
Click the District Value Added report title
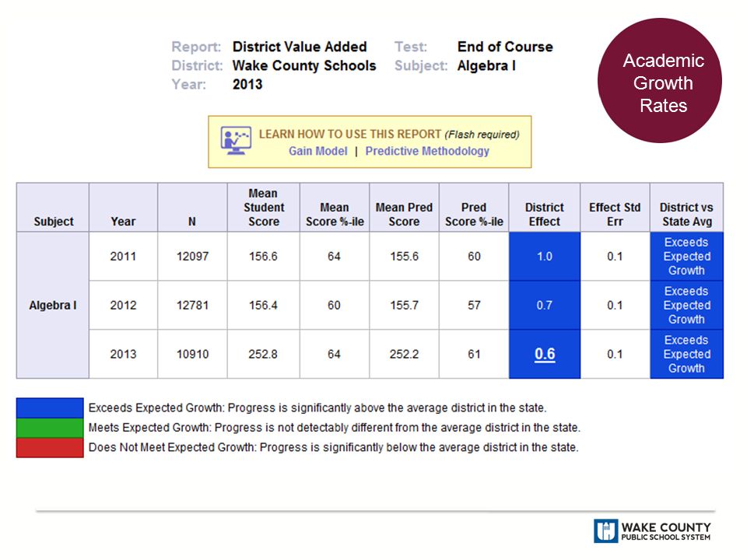tap(300, 47)
